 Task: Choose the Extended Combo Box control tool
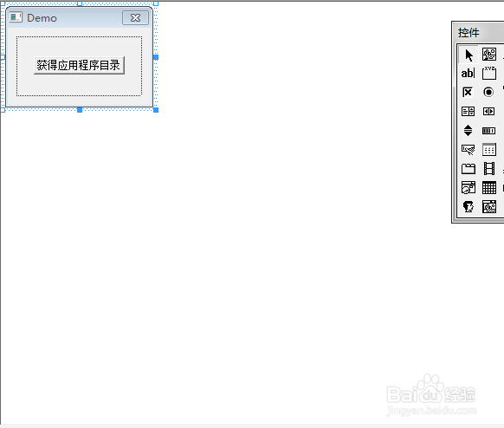pos(489,206)
